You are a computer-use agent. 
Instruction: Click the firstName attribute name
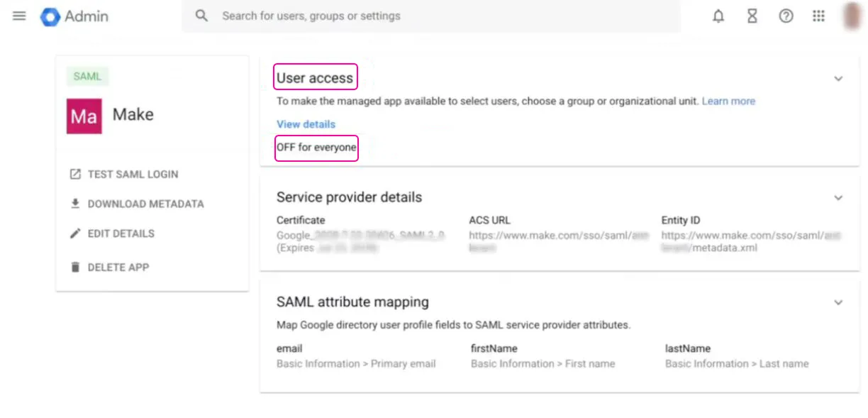pyautogui.click(x=494, y=348)
